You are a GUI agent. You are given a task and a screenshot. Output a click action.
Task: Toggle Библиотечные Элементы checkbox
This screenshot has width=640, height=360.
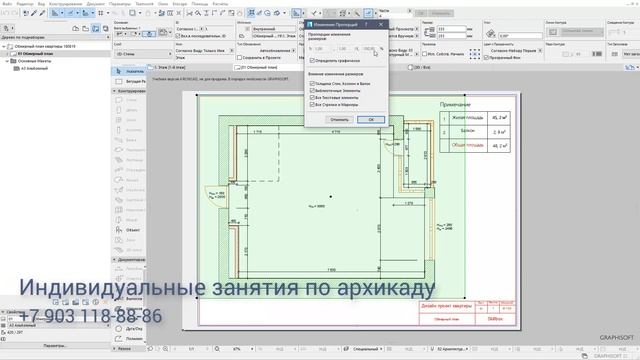pyautogui.click(x=312, y=91)
